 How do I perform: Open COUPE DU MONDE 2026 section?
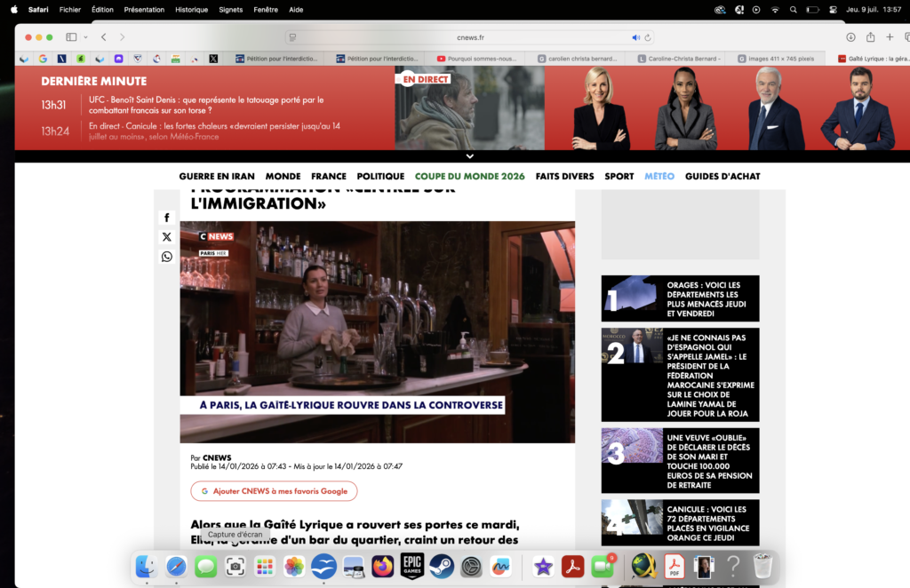tap(469, 176)
